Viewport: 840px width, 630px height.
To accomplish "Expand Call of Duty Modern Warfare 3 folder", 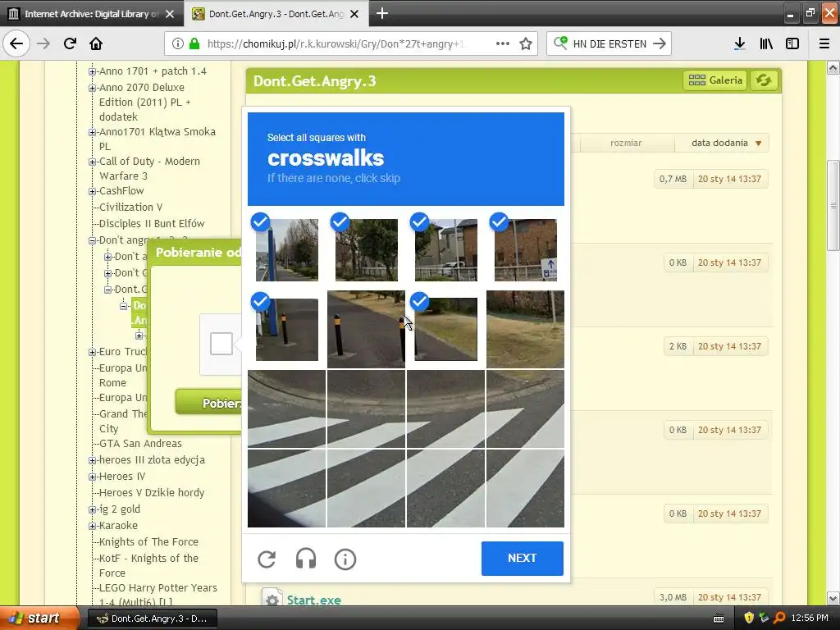I will pos(92,162).
